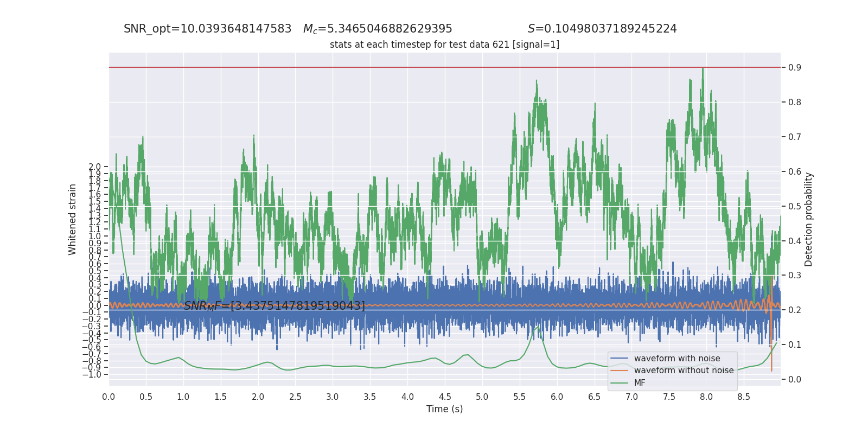Viewport: 868px width, 434px height.
Task: Click the green line sample in legend
Action: [619, 383]
